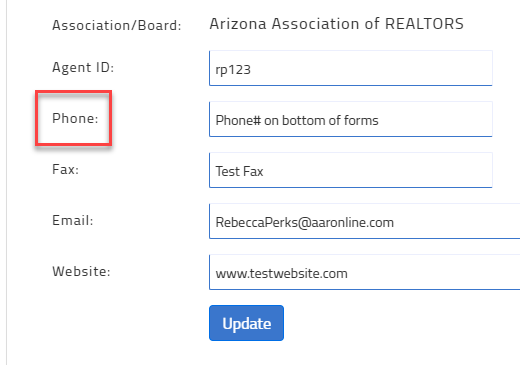Click inside the Website input field
This screenshot has height=365, width=520.
[x=364, y=272]
